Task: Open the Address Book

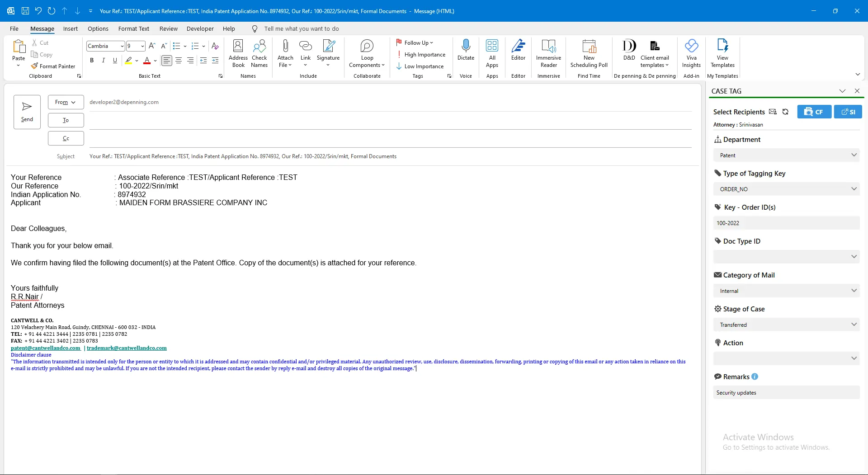Action: 238,54
